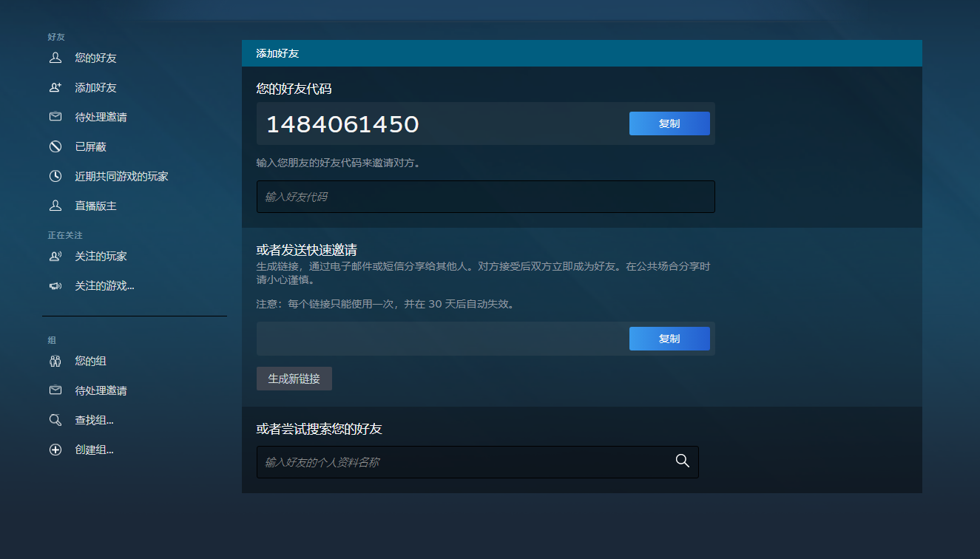Click the clock icon beside 近期共同游戏的玩家
Image resolution: width=980 pixels, height=559 pixels.
tap(55, 176)
